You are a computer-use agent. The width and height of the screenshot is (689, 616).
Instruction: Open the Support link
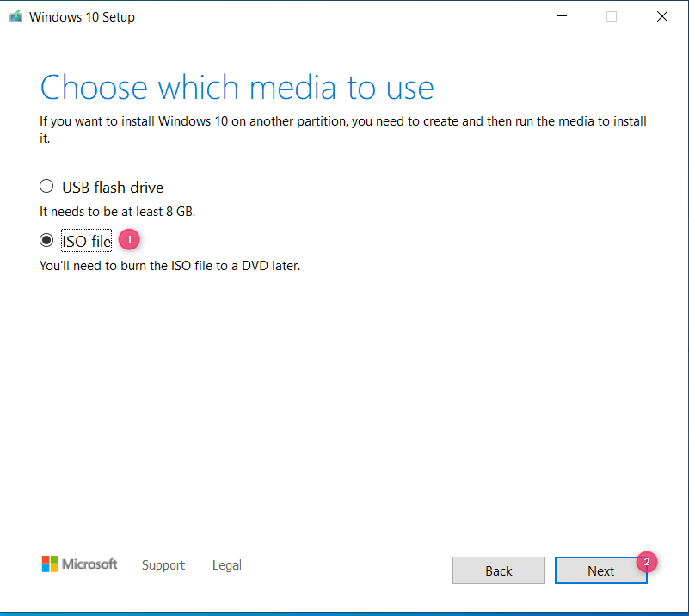point(163,565)
